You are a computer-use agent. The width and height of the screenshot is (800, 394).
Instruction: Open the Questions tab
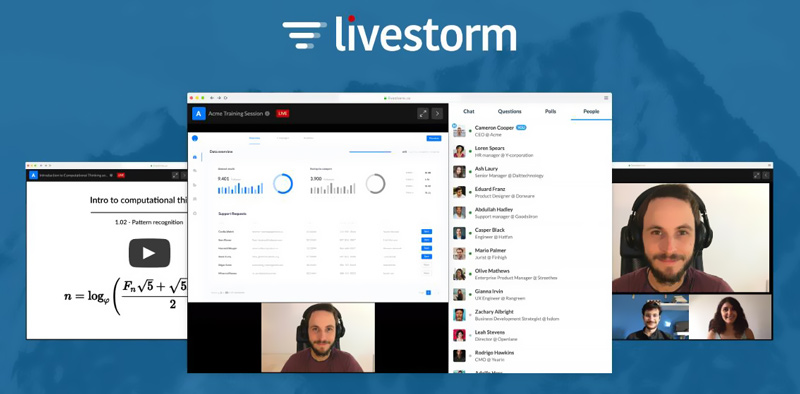coord(509,111)
